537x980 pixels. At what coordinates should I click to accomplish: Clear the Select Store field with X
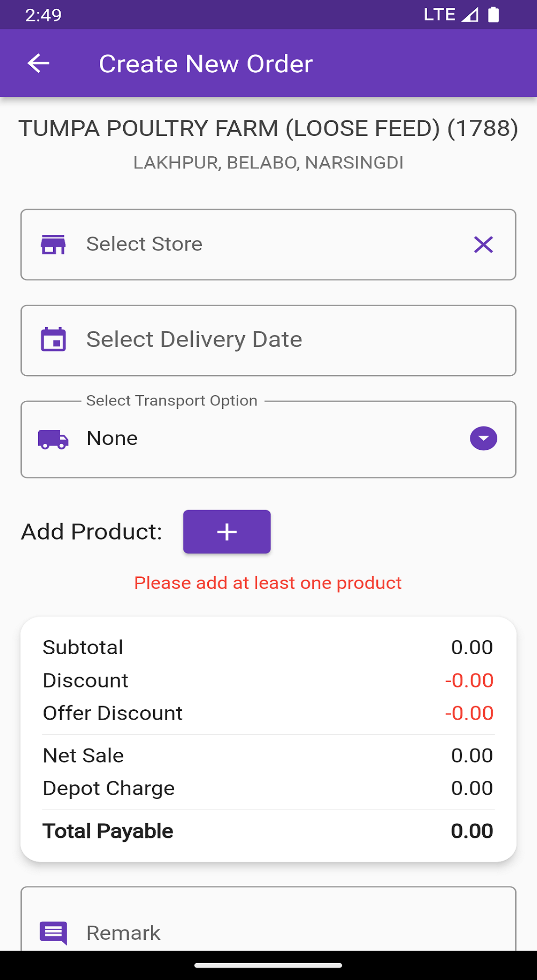(x=483, y=245)
